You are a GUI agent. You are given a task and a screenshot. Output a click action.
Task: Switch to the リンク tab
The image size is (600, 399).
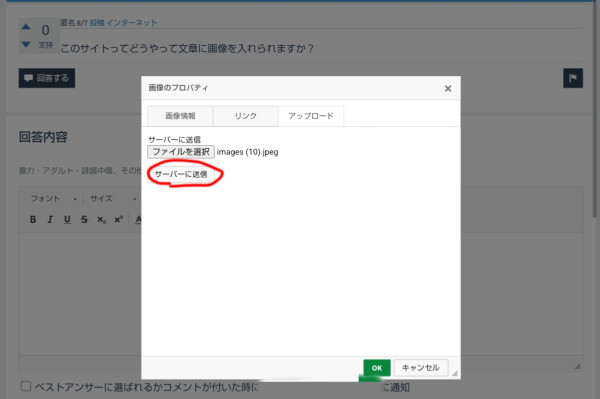coord(246,116)
